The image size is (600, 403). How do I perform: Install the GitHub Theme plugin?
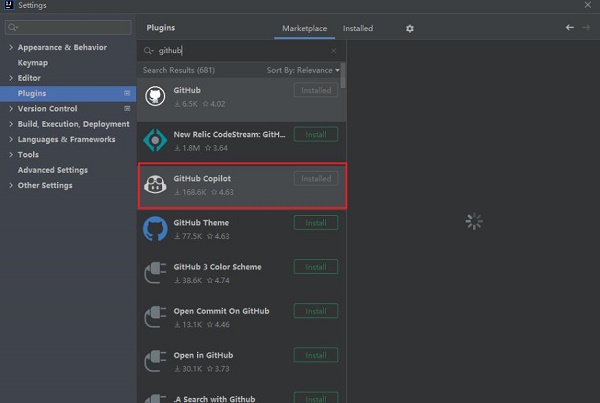(315, 223)
